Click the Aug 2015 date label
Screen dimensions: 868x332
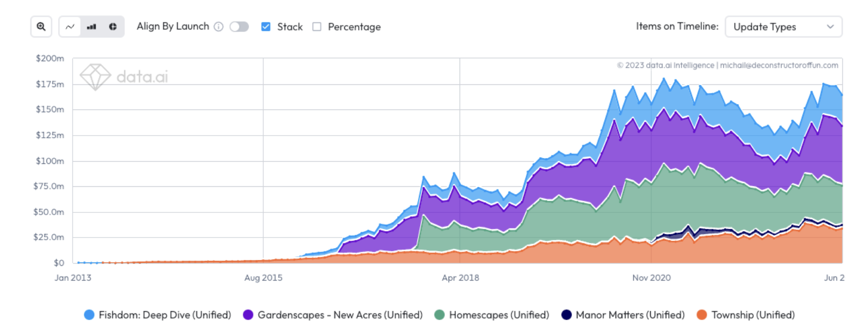[263, 278]
